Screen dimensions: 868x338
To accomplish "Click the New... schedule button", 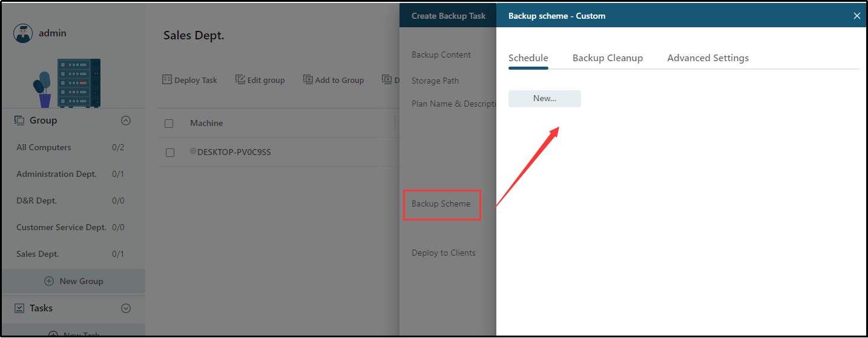I will pyautogui.click(x=544, y=98).
